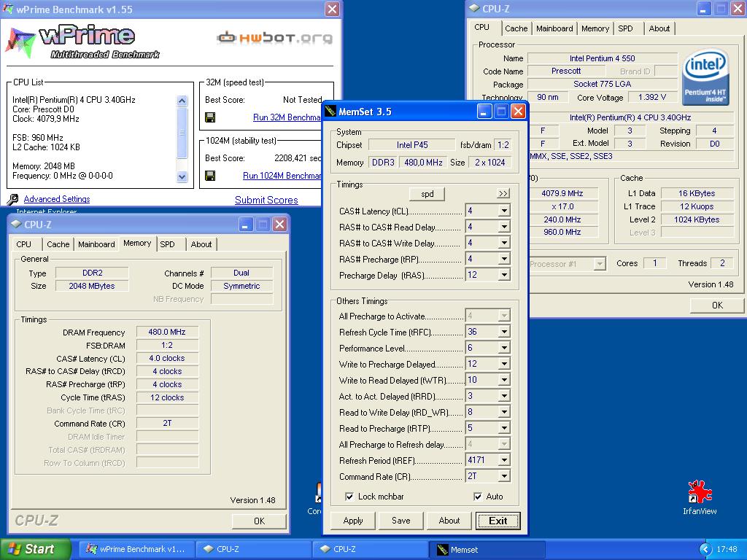The height and width of the screenshot is (560, 747).
Task: Click OK in the CPU-Z memory window
Action: [260, 521]
